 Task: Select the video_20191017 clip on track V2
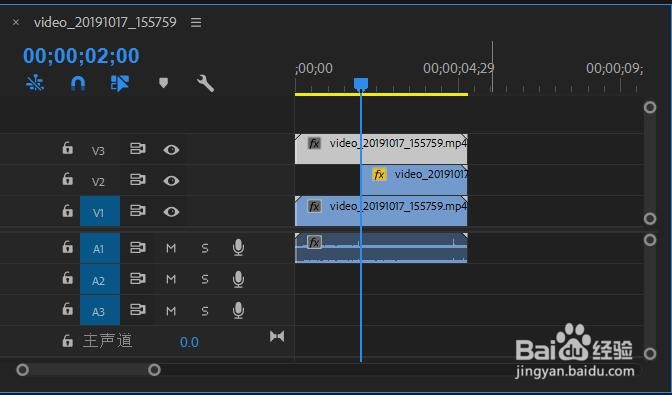point(414,180)
